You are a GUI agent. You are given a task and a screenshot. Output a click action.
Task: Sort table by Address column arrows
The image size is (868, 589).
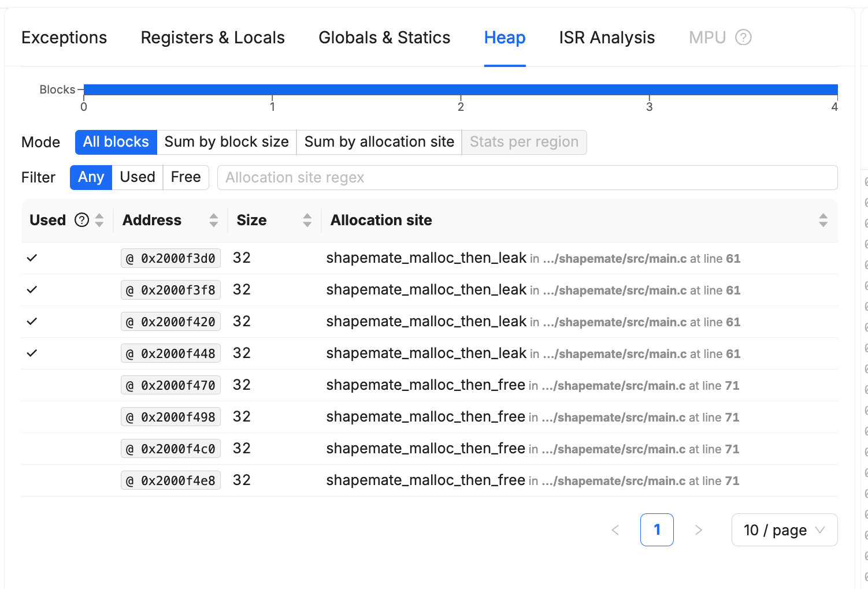[214, 220]
